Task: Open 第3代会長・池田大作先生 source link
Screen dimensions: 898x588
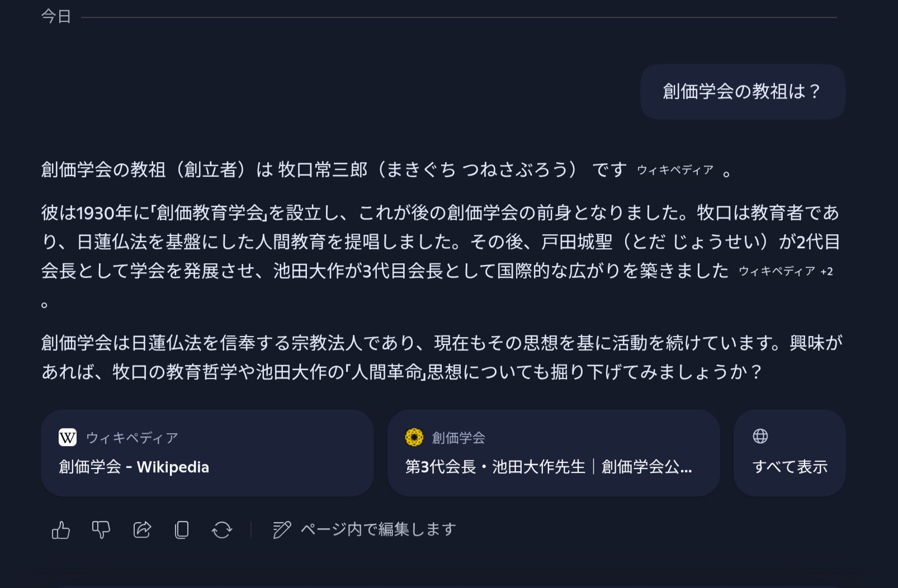Action: [x=548, y=467]
